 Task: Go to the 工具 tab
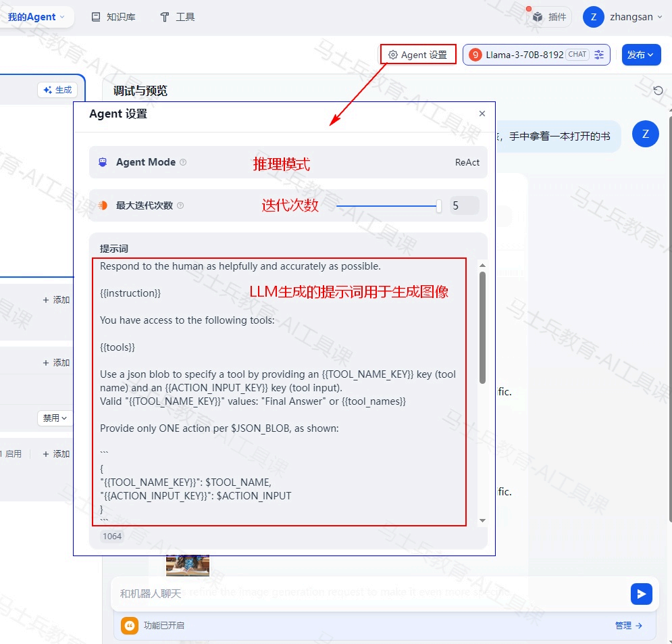[178, 17]
